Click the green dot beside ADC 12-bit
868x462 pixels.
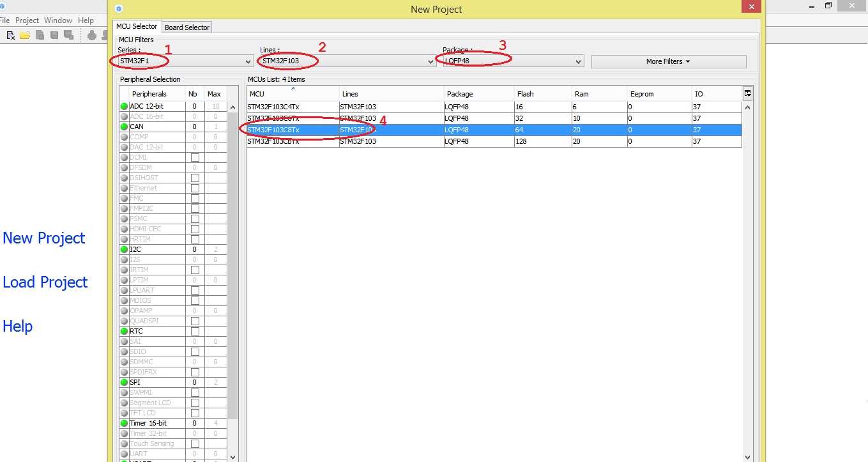coord(124,106)
